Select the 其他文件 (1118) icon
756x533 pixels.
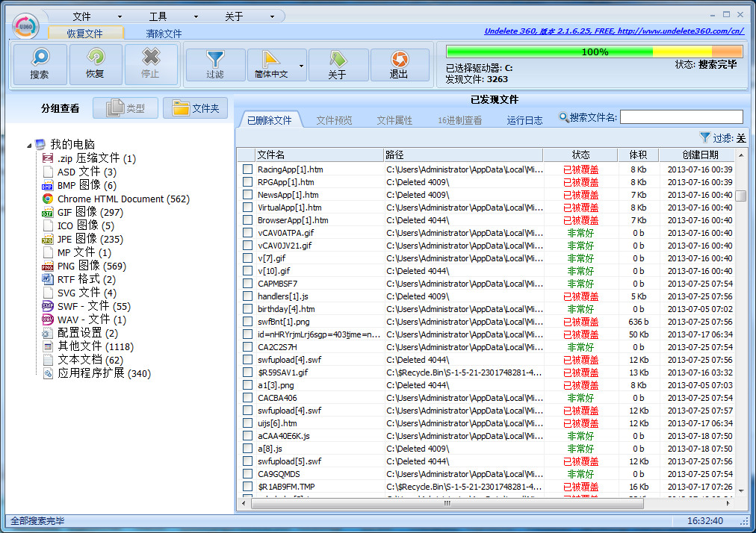coord(48,346)
